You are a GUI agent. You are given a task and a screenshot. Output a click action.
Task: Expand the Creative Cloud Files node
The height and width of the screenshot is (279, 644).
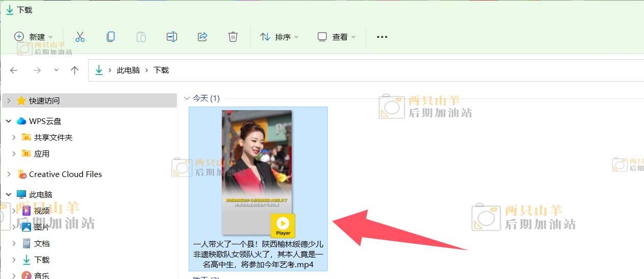click(9, 174)
